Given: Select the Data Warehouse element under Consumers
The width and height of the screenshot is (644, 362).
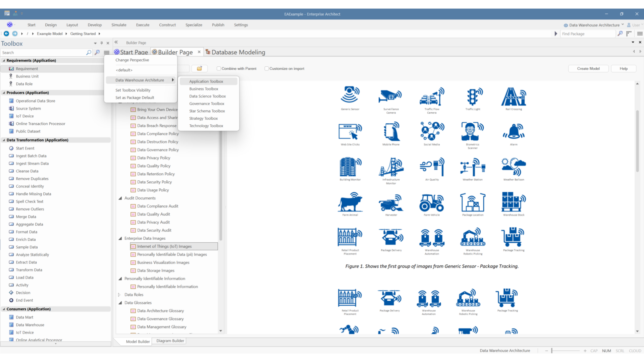Looking at the screenshot, I should (x=30, y=324).
